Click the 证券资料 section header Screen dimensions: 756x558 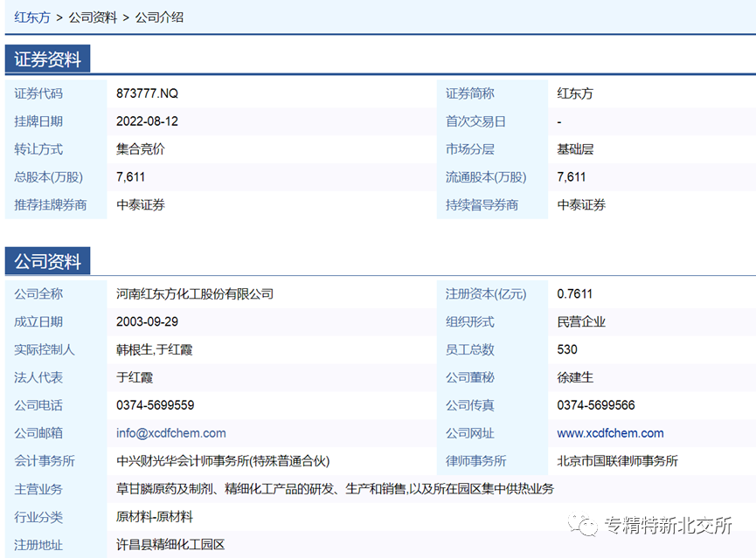point(48,59)
